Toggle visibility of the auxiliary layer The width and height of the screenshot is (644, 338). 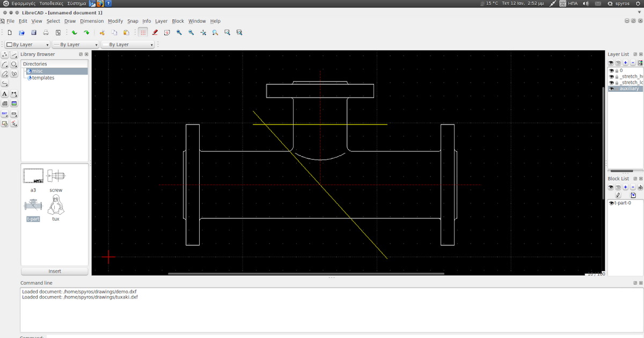pos(611,89)
